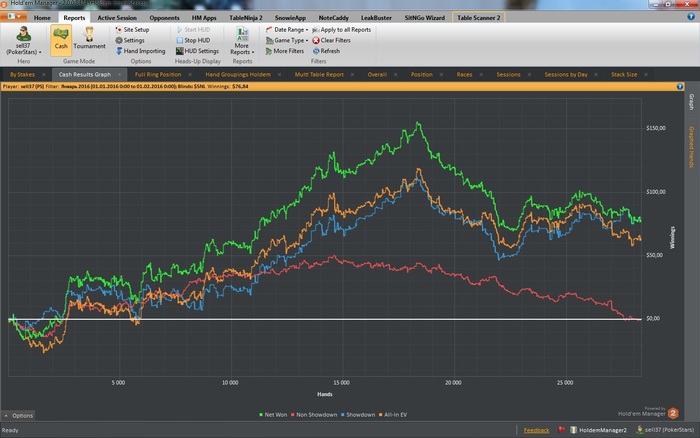This screenshot has height=438, width=700.
Task: Switch to Sessions by Day tab
Action: coord(566,75)
